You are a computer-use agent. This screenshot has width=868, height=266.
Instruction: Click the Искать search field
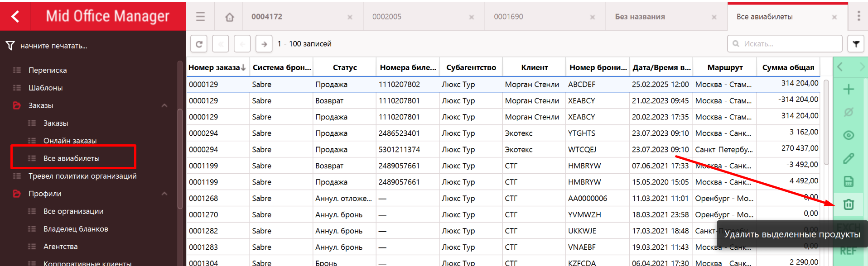(x=788, y=44)
